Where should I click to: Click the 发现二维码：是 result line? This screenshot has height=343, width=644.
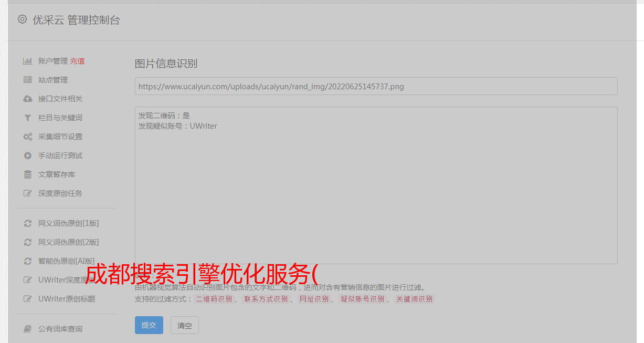coord(164,116)
